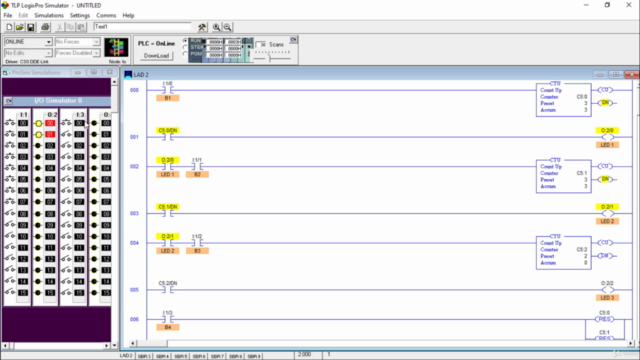The image size is (640, 360).
Task: Zoom out with the magnifier minus icon
Action: pos(227,27)
